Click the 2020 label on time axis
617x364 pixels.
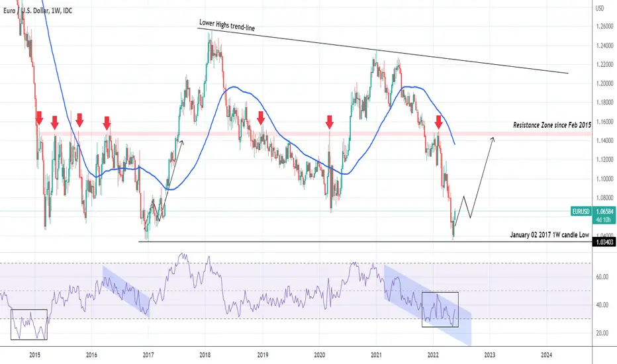click(x=320, y=355)
